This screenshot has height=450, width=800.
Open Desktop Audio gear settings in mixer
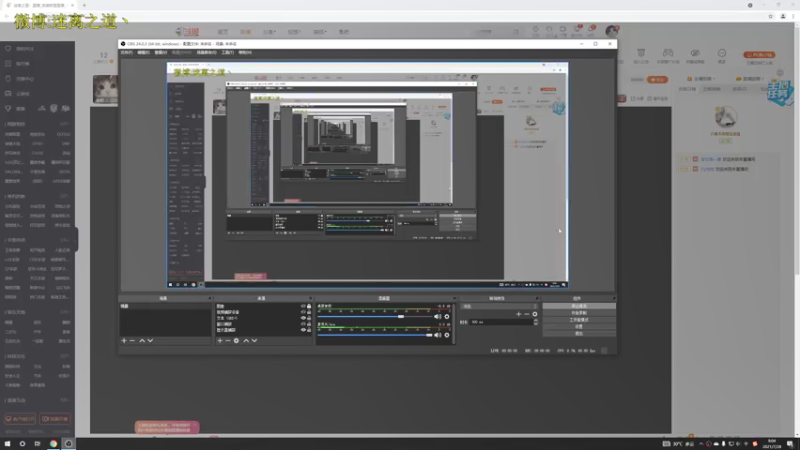tap(447, 317)
